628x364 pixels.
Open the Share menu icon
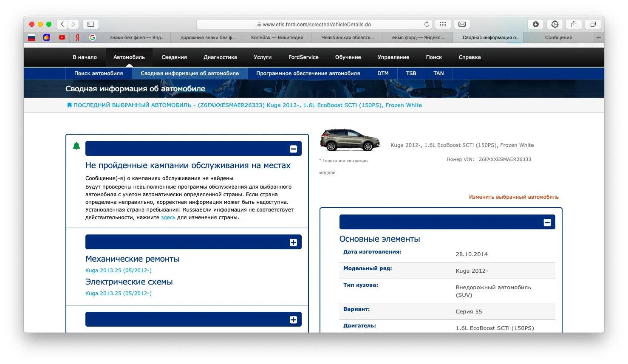(x=574, y=24)
